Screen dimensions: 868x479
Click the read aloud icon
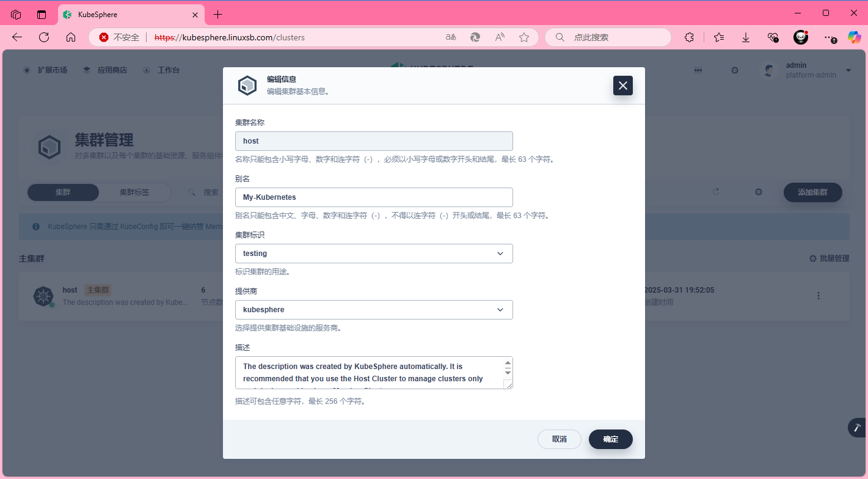(500, 37)
